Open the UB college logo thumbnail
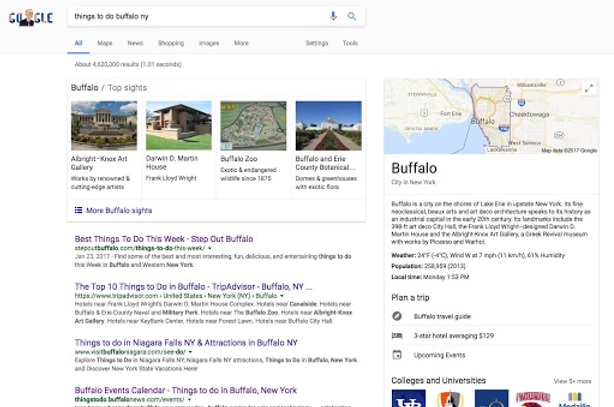 coord(408,398)
